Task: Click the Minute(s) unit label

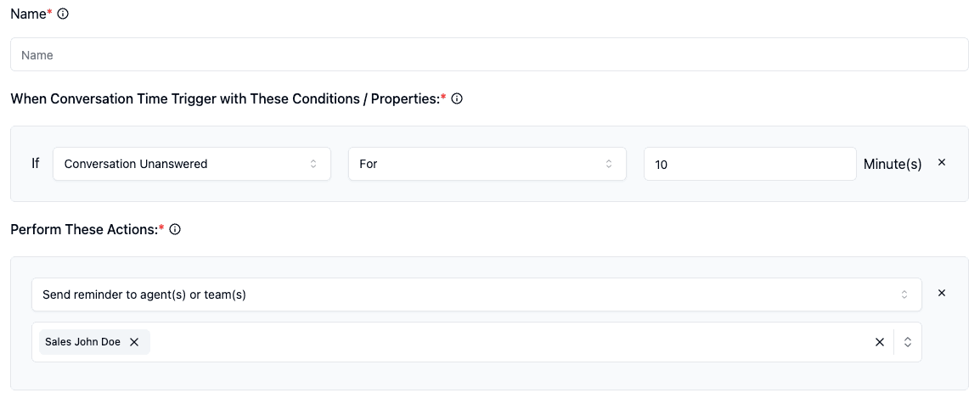Action: (893, 164)
